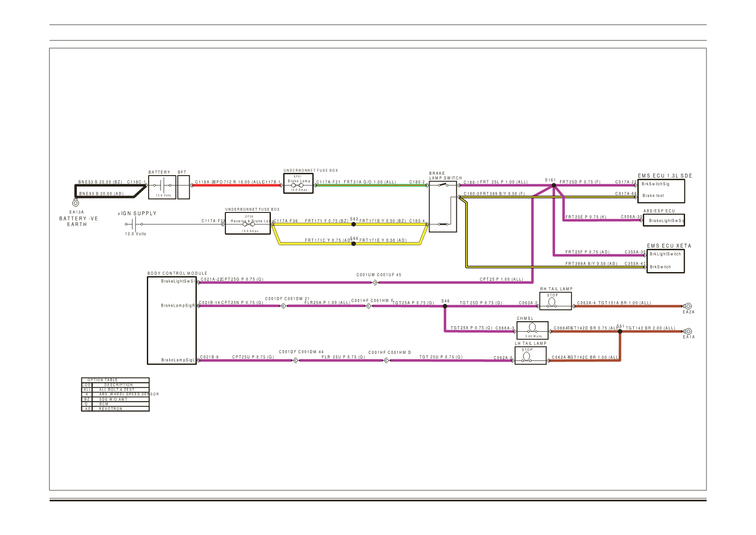Select splice node S62 on yellow wire
The image size is (756, 535).
pos(354,224)
